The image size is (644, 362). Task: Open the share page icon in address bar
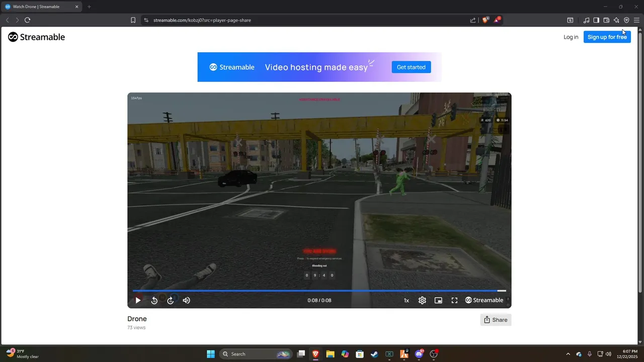[x=473, y=20]
